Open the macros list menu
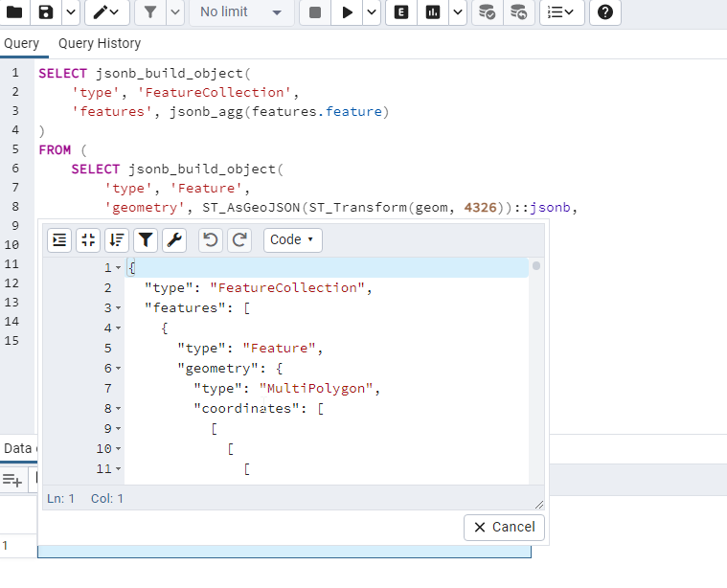The width and height of the screenshot is (727, 588). 561,12
